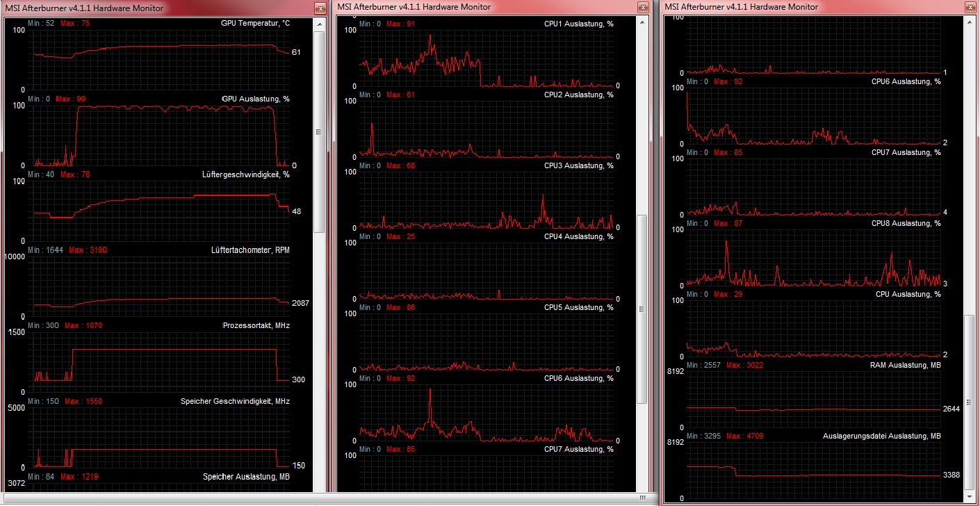980x506 pixels.
Task: Click the 'Max : 1219' memory usage value
Action: pyautogui.click(x=79, y=478)
